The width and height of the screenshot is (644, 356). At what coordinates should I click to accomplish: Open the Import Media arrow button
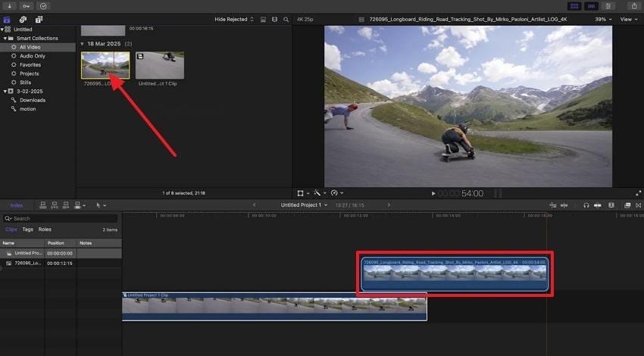[x=9, y=6]
